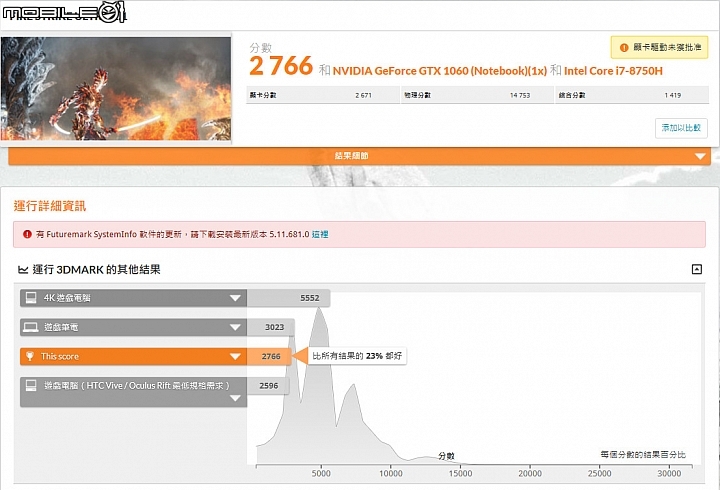Image resolution: width=720 pixels, height=490 pixels.
Task: Click the driver not approved warning badge
Action: [x=659, y=47]
